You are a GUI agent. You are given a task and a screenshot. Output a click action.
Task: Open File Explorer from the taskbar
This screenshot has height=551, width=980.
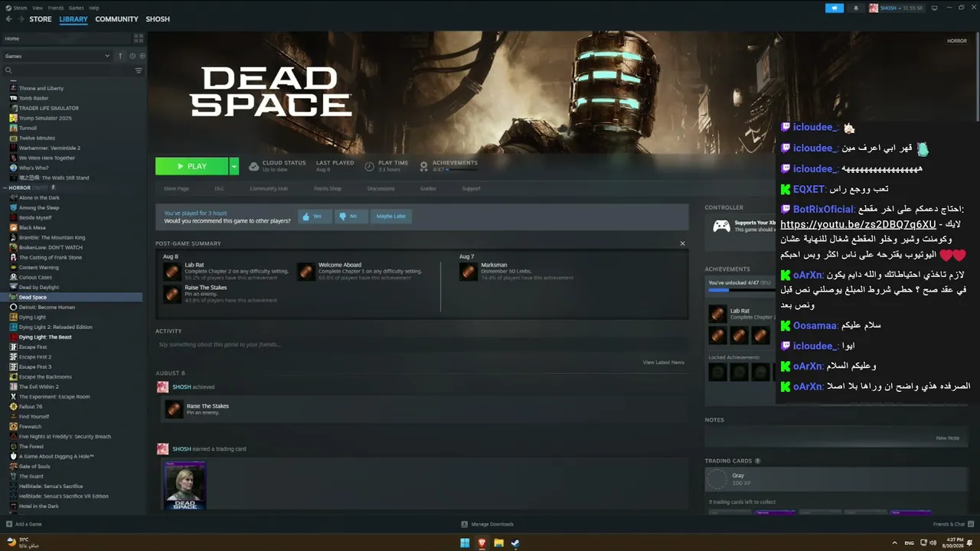click(x=498, y=543)
